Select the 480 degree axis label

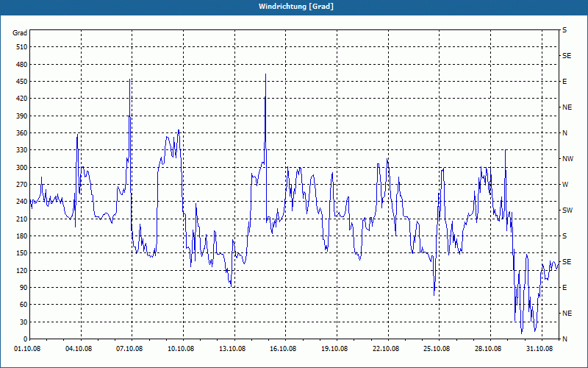click(x=22, y=64)
